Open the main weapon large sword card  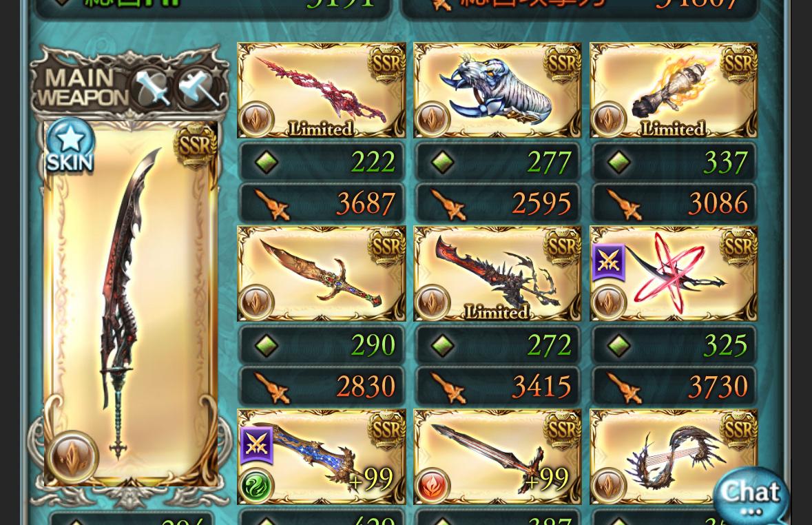point(130,304)
